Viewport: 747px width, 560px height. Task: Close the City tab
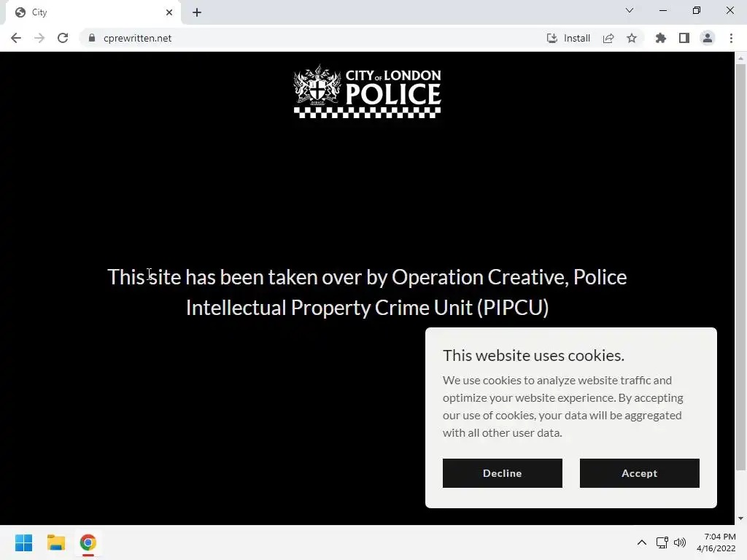click(x=169, y=12)
